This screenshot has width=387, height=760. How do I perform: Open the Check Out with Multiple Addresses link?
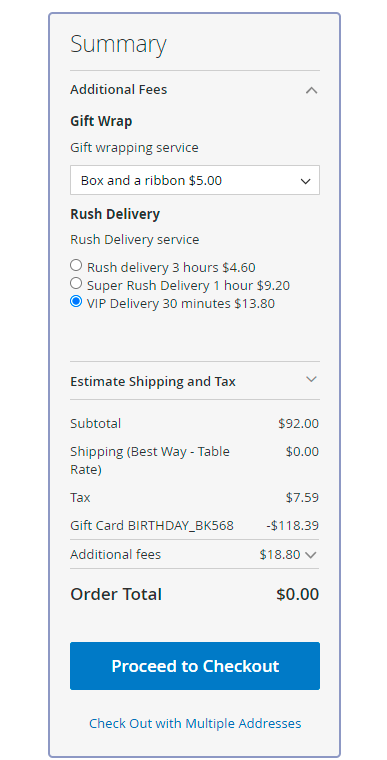(195, 724)
